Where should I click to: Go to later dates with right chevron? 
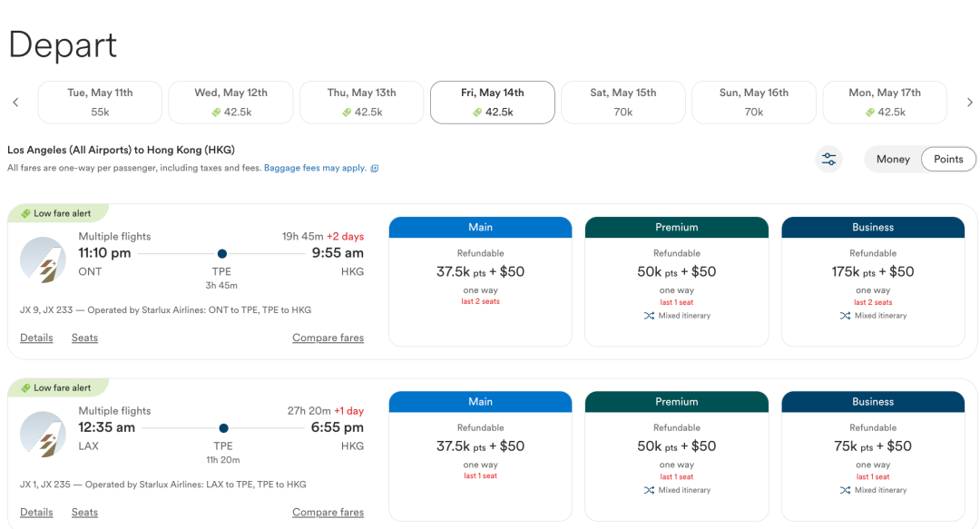969,102
